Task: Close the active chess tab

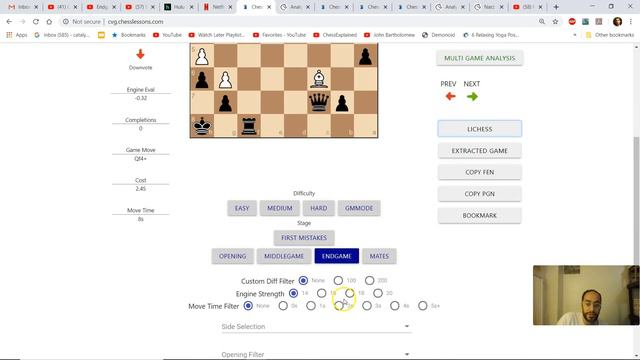Action: coord(269,7)
